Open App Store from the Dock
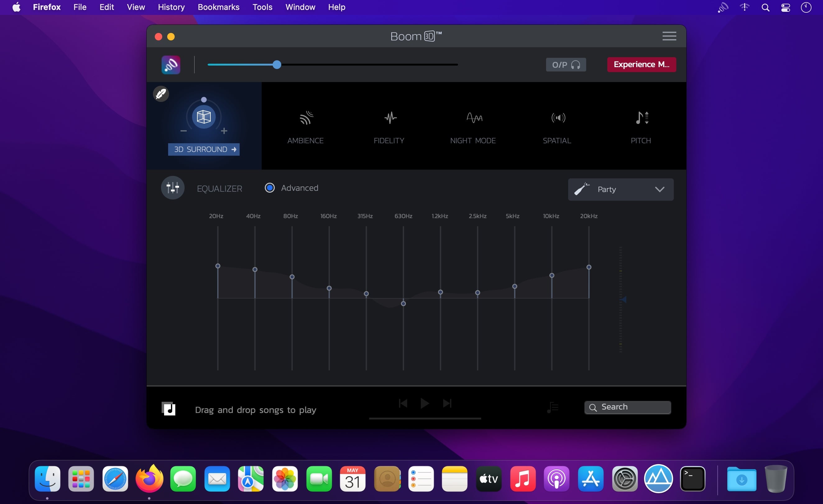Screen dimensions: 823x504 click(591, 479)
